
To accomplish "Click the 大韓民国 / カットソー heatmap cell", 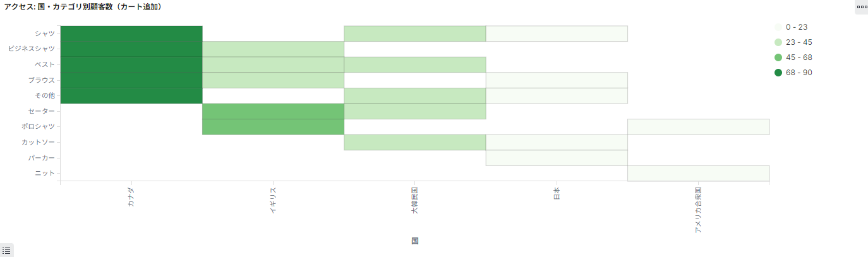I will click(414, 142).
